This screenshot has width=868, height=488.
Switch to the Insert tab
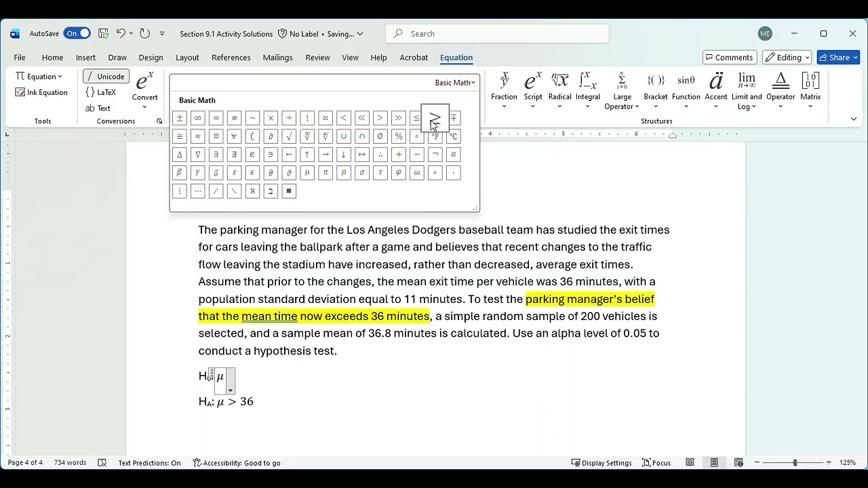(x=85, y=58)
